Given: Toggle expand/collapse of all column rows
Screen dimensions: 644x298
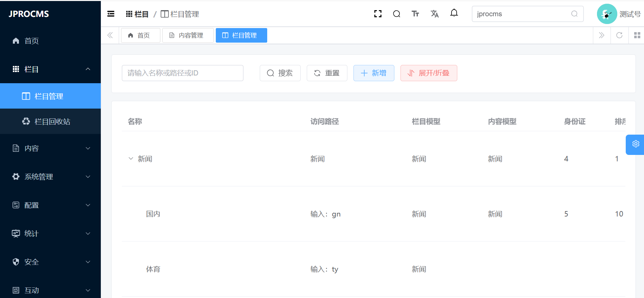Looking at the screenshot, I should (x=429, y=73).
